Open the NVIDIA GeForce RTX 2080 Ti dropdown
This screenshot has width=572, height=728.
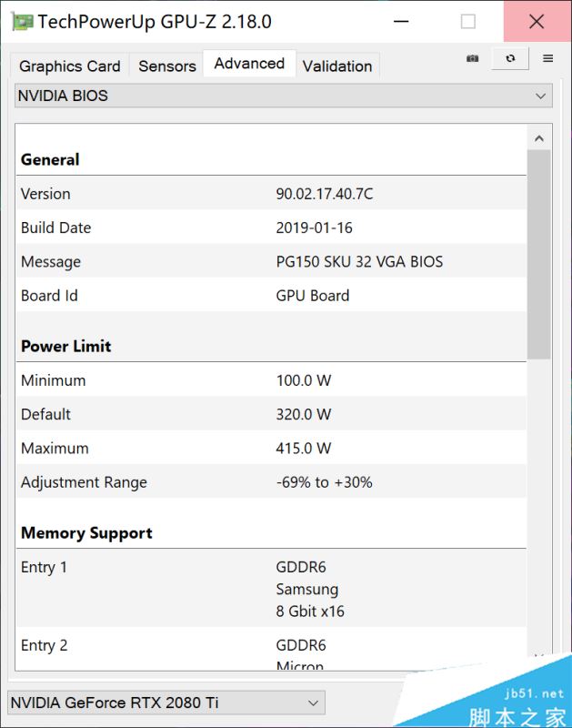click(166, 703)
